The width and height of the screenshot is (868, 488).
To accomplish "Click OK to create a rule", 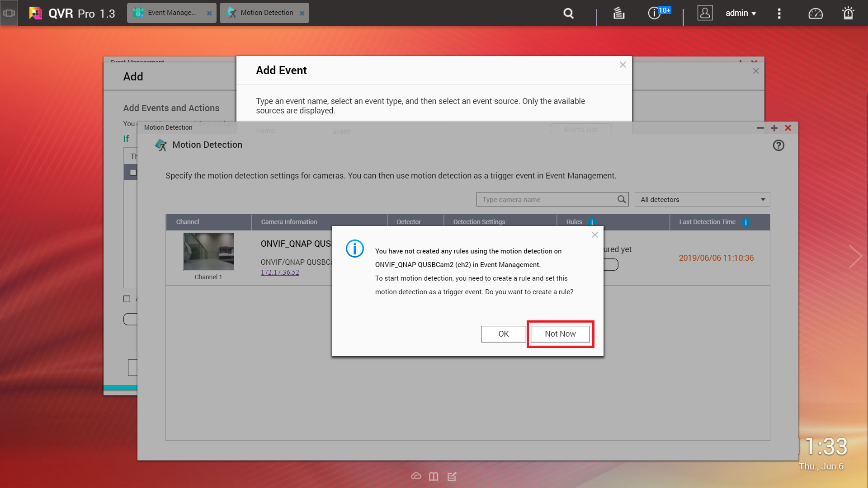I will 503,334.
